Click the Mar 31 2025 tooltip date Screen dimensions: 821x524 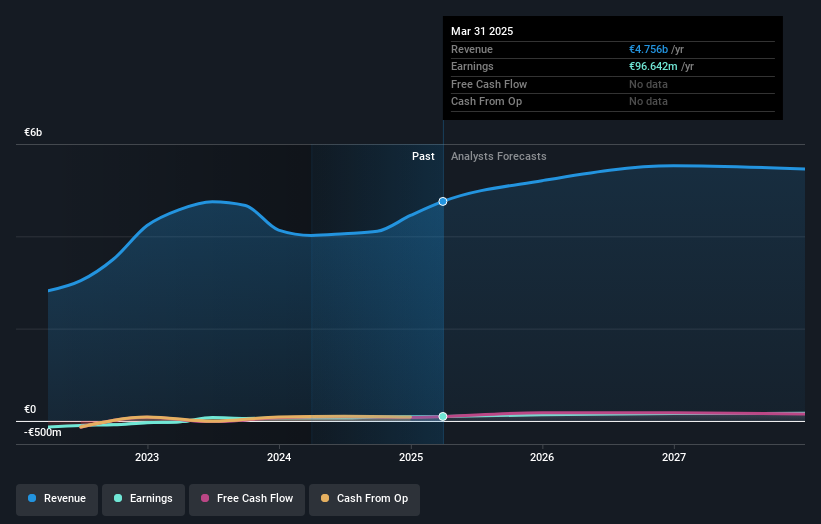tap(482, 31)
